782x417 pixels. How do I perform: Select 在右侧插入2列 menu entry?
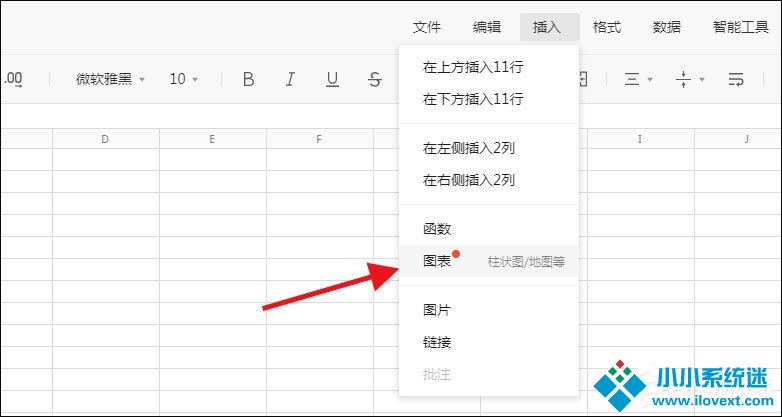tap(489, 180)
